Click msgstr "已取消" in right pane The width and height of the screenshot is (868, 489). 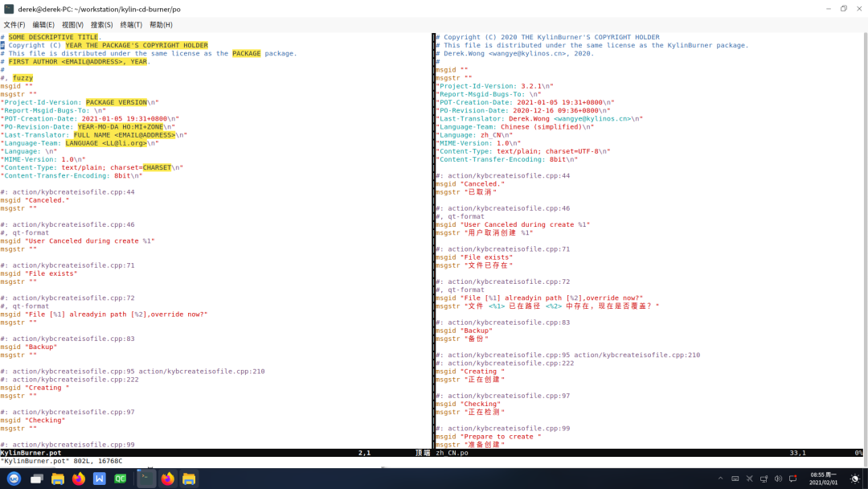click(x=466, y=192)
